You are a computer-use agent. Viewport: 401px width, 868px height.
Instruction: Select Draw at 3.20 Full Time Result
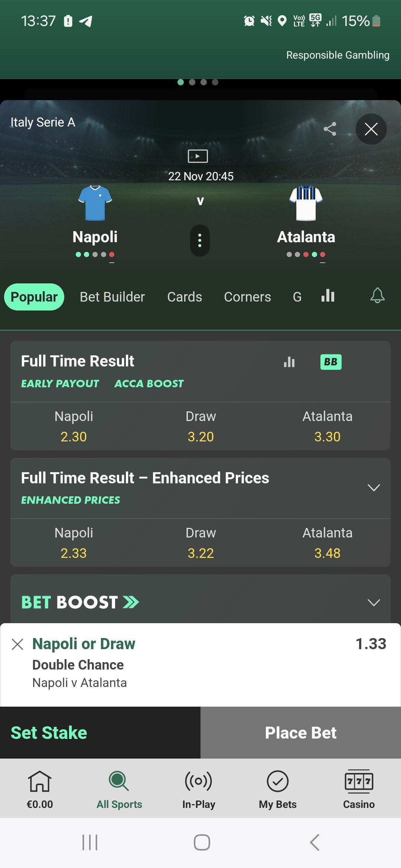click(x=200, y=427)
